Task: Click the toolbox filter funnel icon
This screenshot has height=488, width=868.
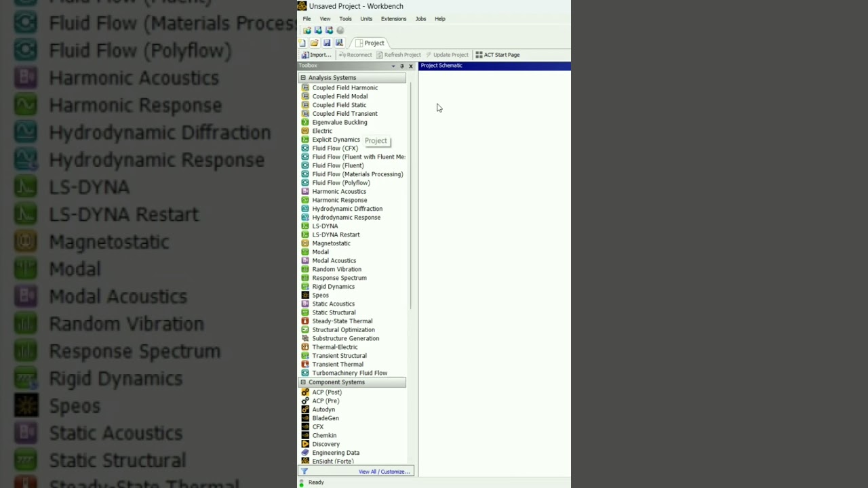Action: (x=304, y=472)
